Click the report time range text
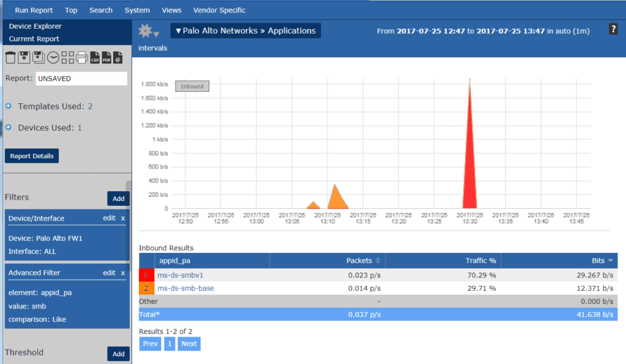The height and width of the screenshot is (364, 626). pos(483,31)
